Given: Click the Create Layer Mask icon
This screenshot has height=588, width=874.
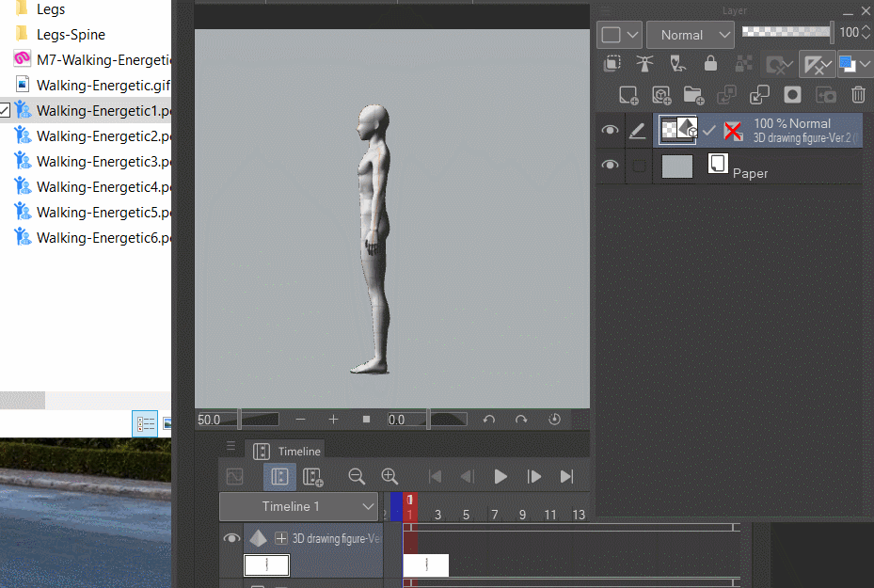Looking at the screenshot, I should pos(793,95).
